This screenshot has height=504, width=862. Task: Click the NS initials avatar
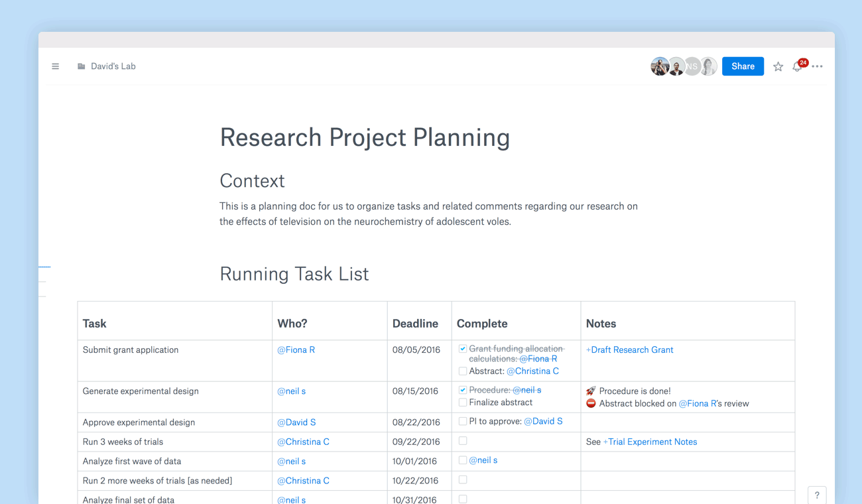click(x=692, y=66)
